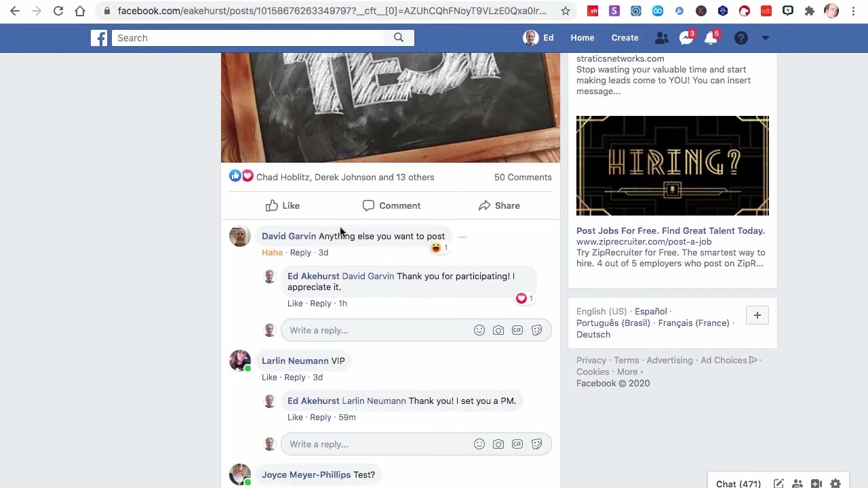Screen dimensions: 868x488
Task: Toggle Haha reaction on David Garvin's comment
Action: tap(272, 252)
